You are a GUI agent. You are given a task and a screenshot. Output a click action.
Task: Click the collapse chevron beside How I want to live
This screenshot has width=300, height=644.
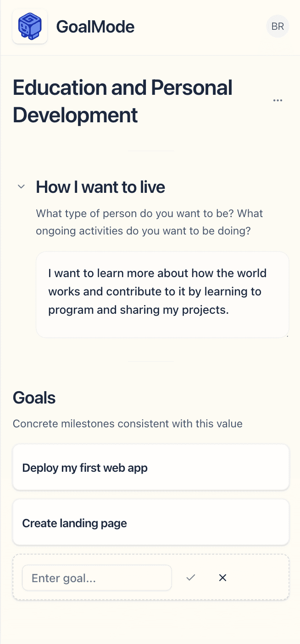[21, 186]
